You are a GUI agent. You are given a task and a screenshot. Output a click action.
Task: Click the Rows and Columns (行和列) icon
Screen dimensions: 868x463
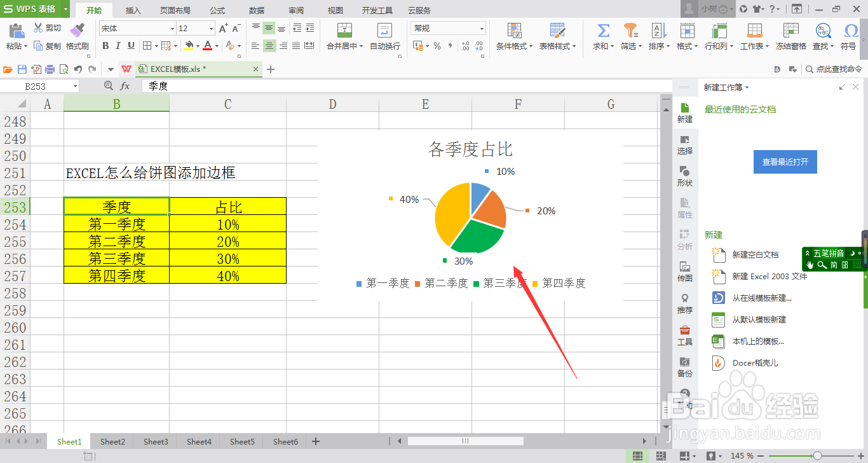pyautogui.click(x=719, y=31)
